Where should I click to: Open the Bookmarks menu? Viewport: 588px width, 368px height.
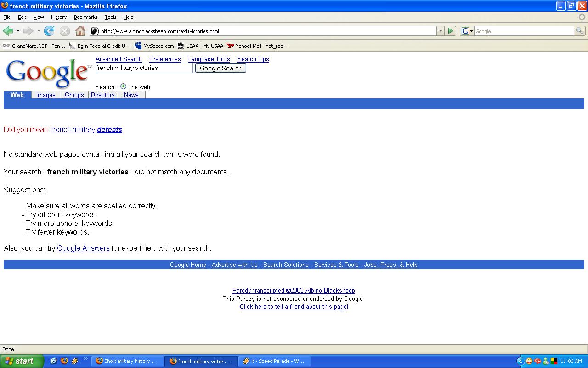pyautogui.click(x=85, y=17)
